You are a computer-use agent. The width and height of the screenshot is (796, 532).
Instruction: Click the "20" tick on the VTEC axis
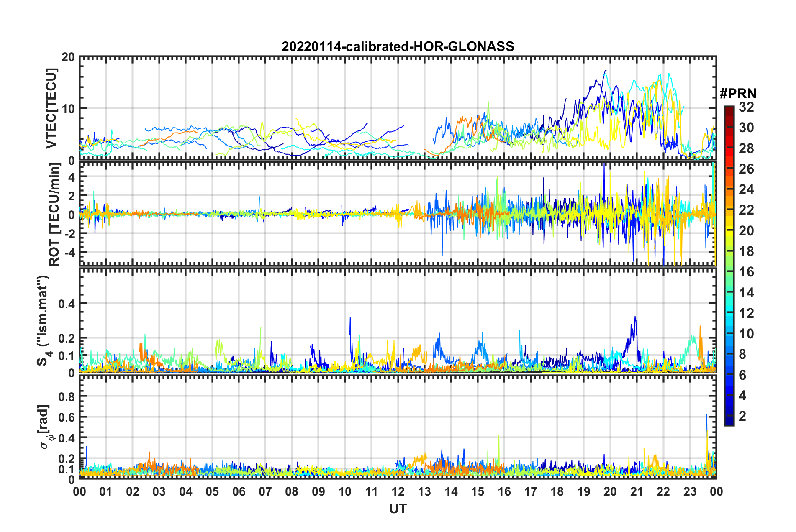pyautogui.click(x=68, y=57)
